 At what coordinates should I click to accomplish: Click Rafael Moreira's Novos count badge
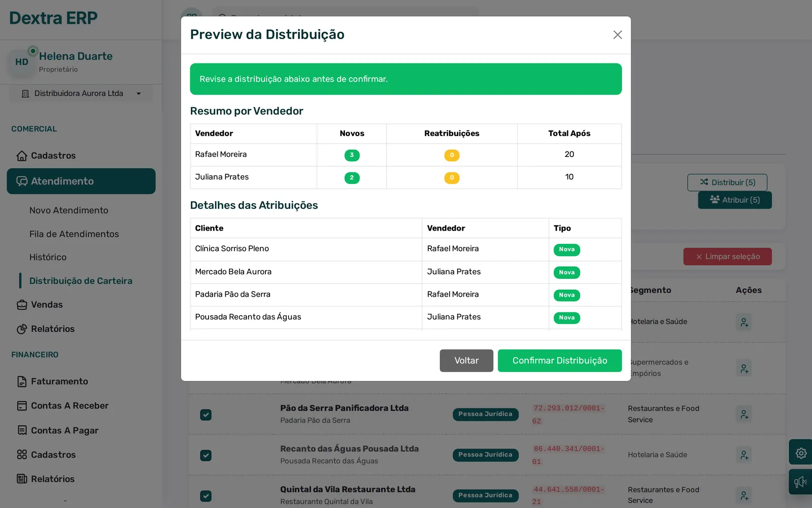coord(352,155)
